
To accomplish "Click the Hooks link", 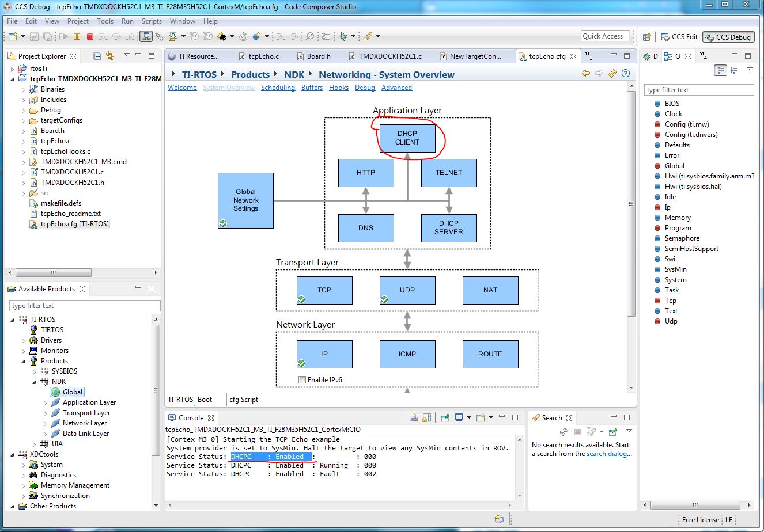I will tap(339, 88).
